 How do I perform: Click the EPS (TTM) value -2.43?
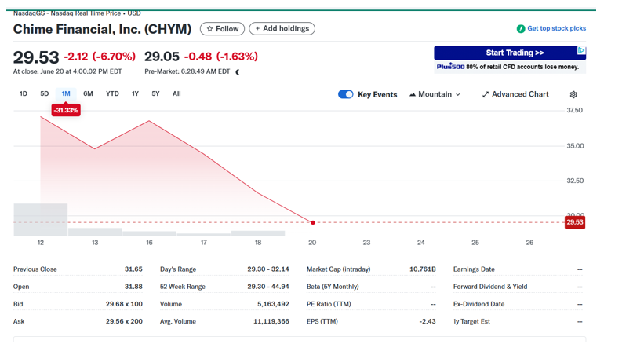(428, 321)
